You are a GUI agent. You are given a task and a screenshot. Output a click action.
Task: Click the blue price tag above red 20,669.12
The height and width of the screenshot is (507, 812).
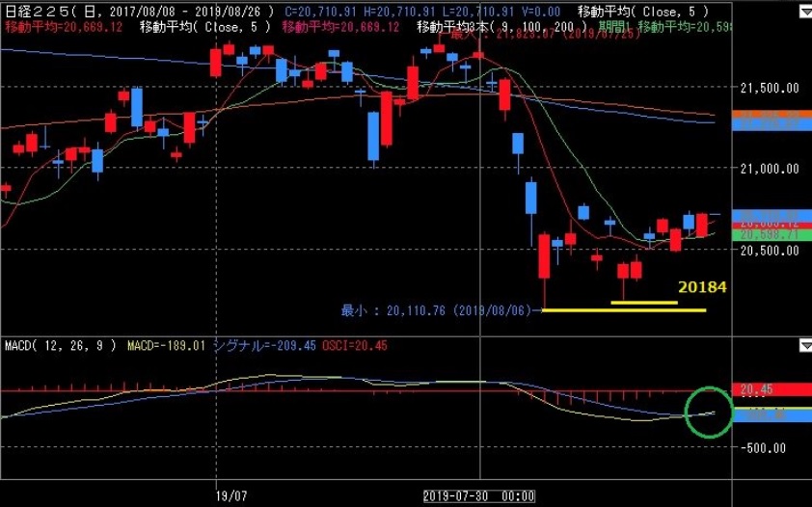(x=771, y=215)
